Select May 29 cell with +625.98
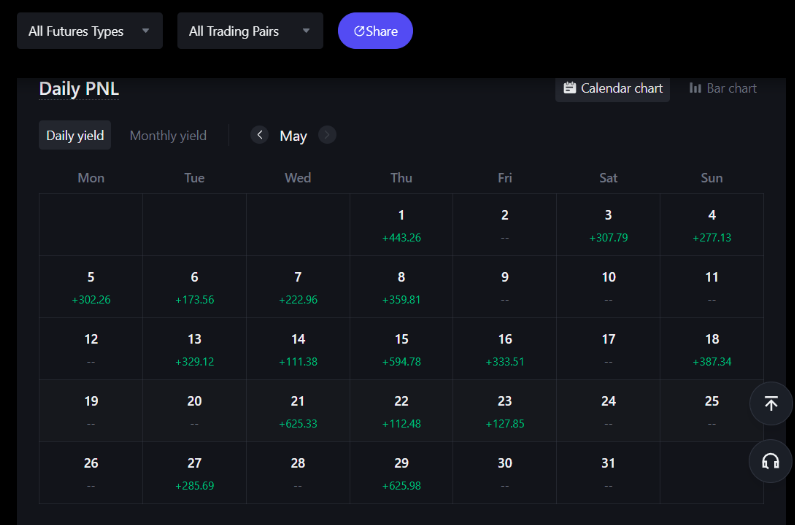The height and width of the screenshot is (525, 795). tap(401, 473)
